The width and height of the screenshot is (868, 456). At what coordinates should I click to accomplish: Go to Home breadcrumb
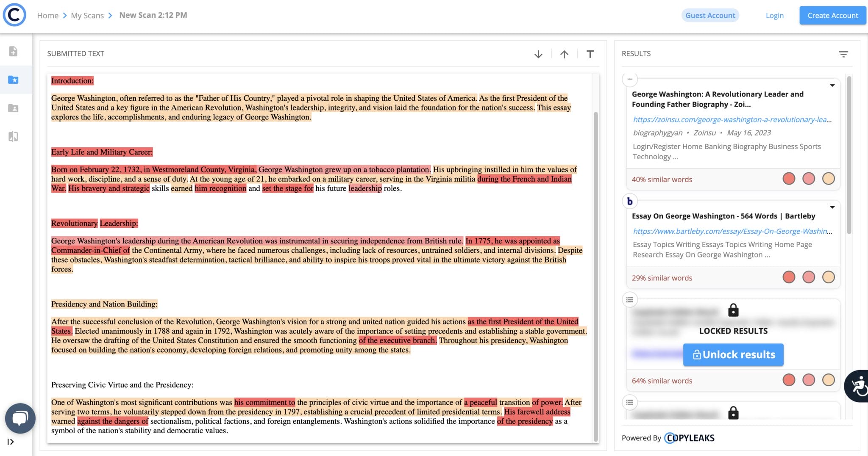tap(47, 16)
